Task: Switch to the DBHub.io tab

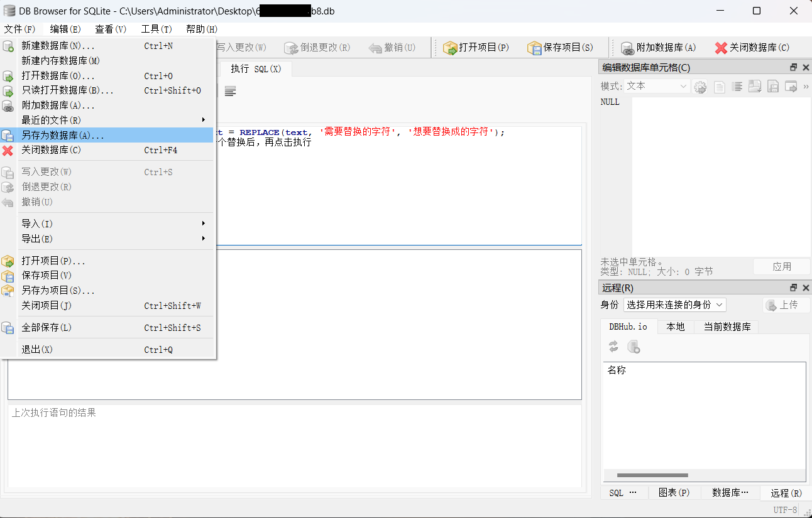Action: point(628,326)
